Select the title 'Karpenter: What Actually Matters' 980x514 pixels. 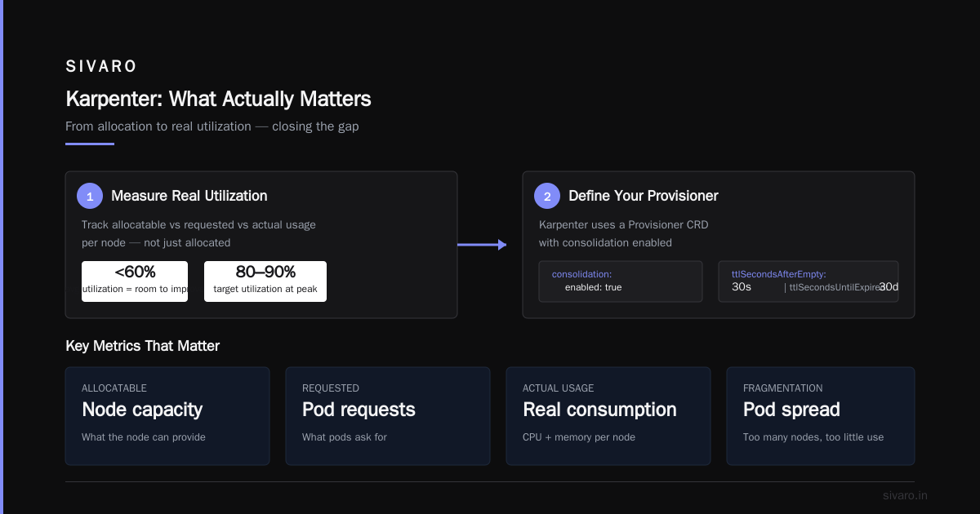(218, 99)
